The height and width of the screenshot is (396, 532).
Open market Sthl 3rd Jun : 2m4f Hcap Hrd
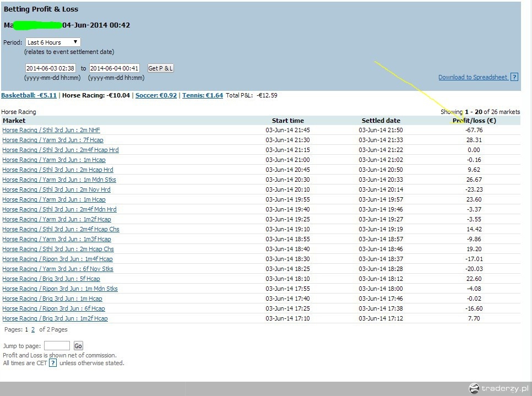(61, 150)
